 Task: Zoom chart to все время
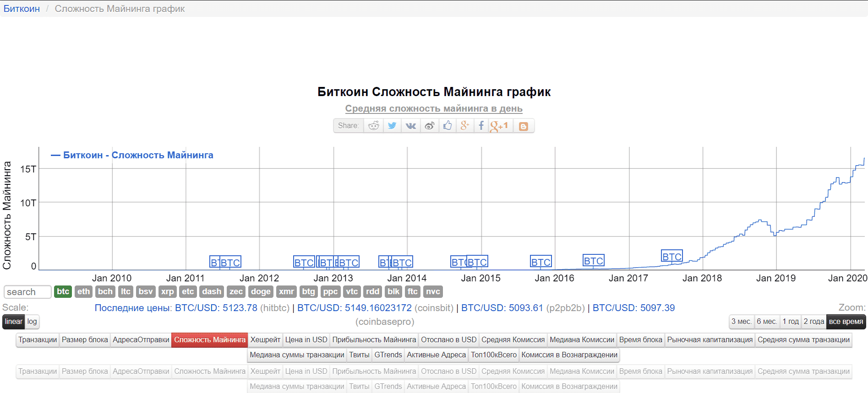846,322
